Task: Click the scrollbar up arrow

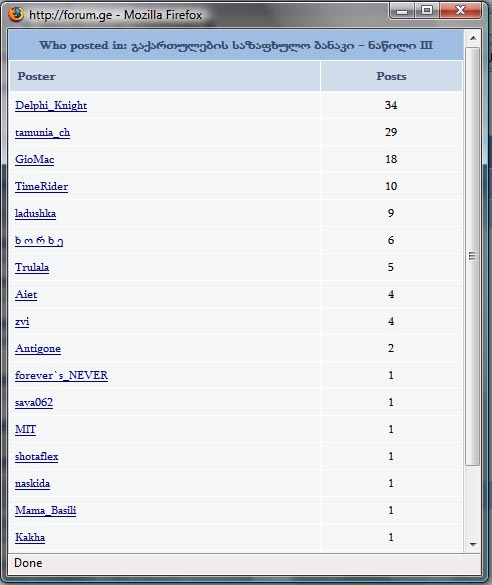Action: click(473, 38)
